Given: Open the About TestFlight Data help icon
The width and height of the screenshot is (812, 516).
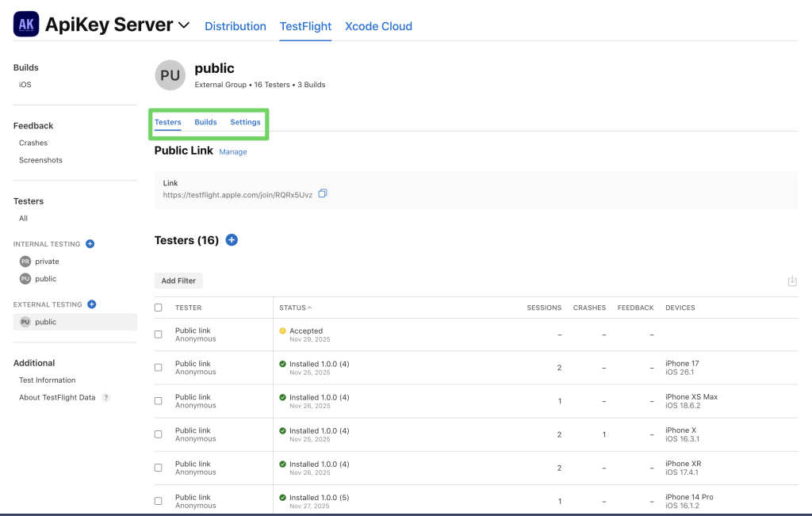Looking at the screenshot, I should (x=106, y=398).
